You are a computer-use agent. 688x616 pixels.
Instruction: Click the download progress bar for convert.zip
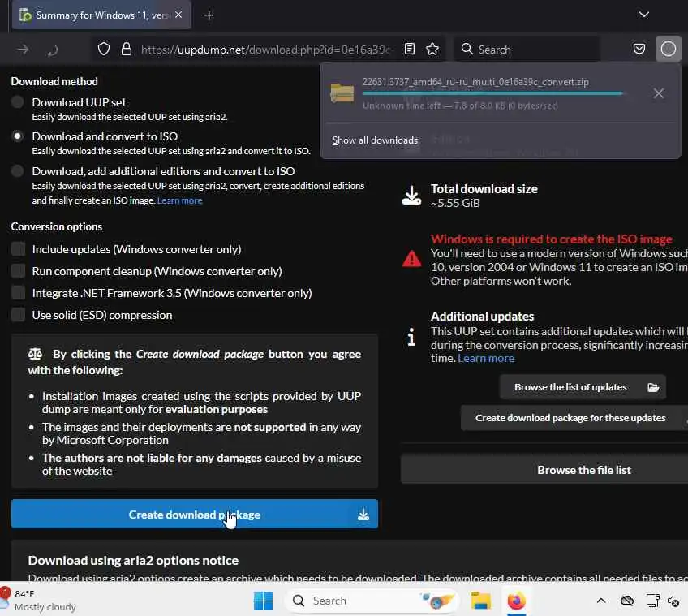(492, 93)
